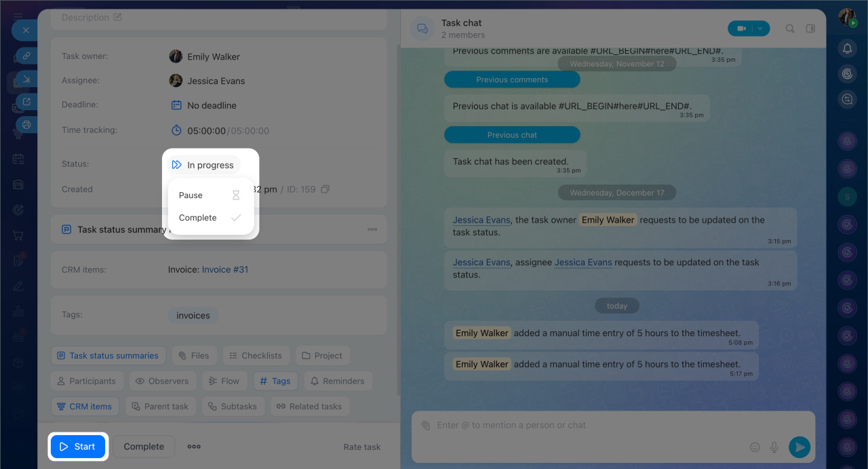Edit description using pencil icon
Viewport: 868px width, 469px height.
pos(118,17)
